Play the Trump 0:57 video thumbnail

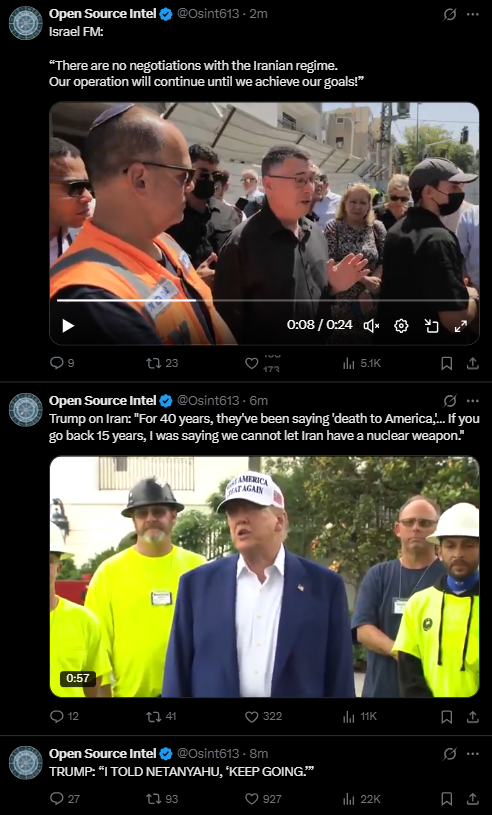click(264, 576)
